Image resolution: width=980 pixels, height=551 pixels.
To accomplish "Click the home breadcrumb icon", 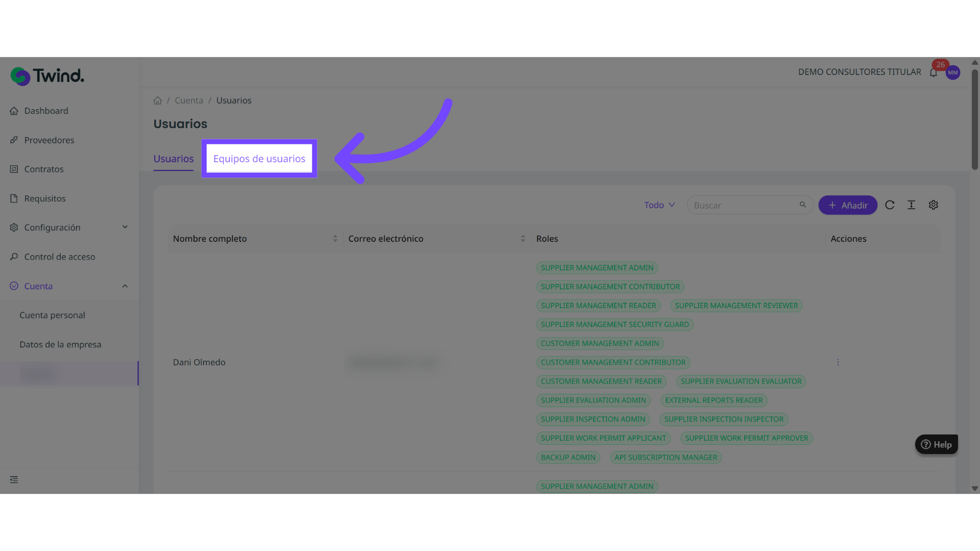I will coord(158,101).
